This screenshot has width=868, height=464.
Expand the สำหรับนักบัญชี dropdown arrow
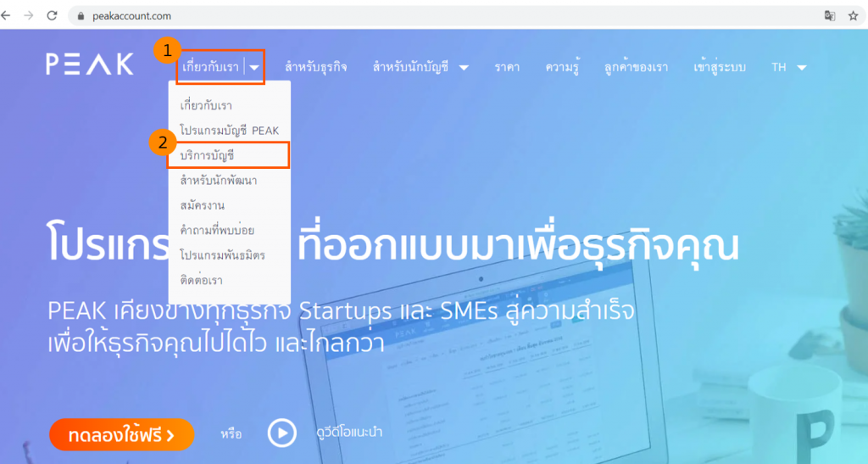point(464,68)
